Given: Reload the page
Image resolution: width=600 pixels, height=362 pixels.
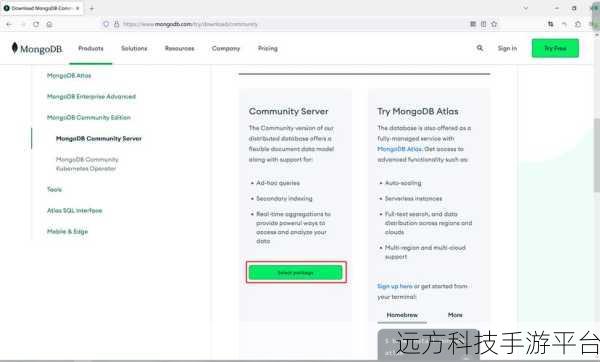Looking at the screenshot, I should tap(36, 24).
